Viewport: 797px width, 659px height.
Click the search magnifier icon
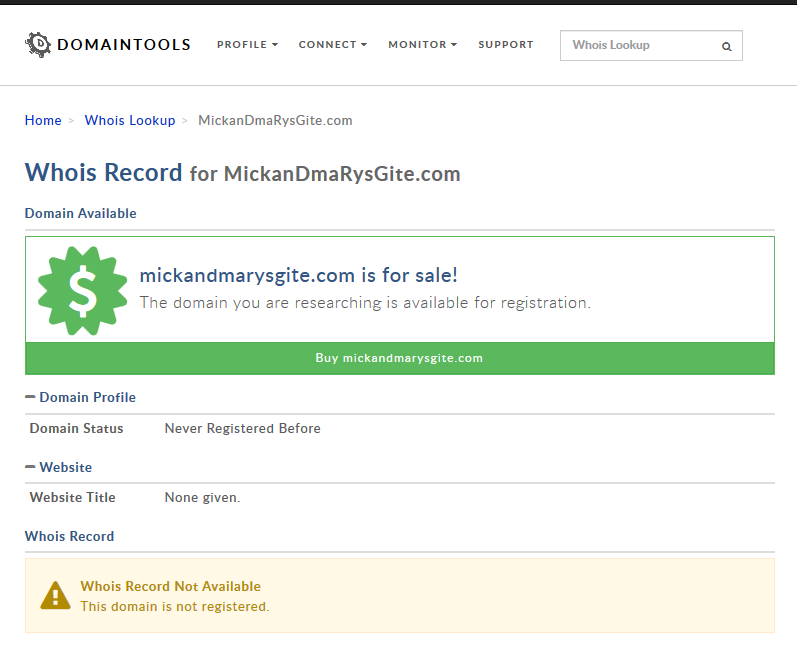(726, 46)
